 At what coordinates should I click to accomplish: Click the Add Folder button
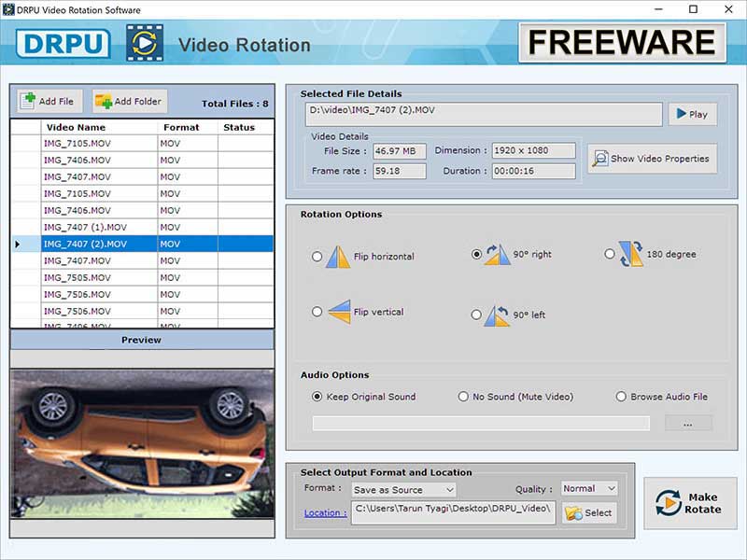click(x=130, y=101)
